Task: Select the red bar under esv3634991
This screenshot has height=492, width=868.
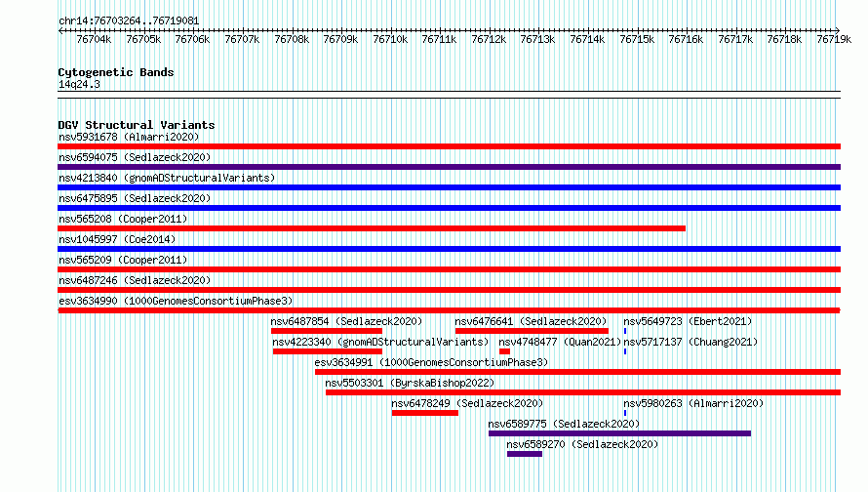Action: pos(578,372)
